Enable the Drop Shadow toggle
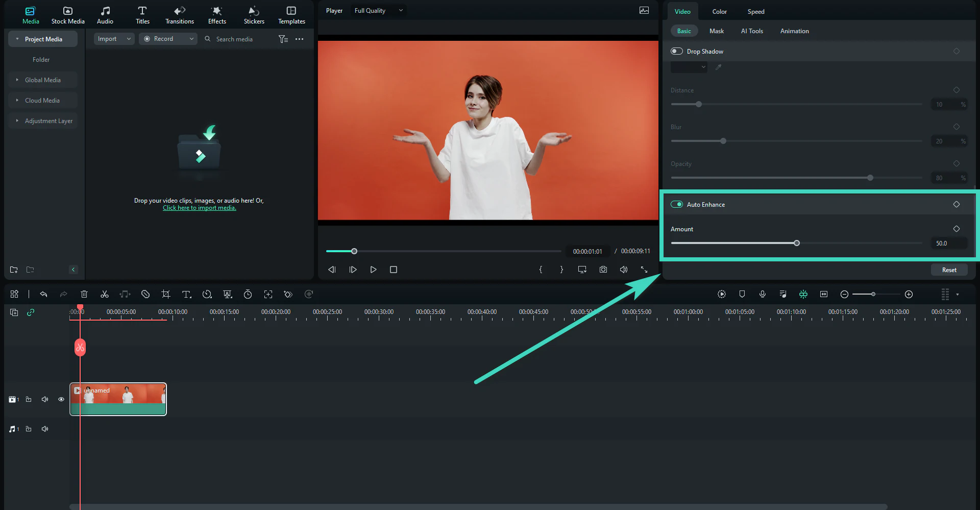This screenshot has height=510, width=980. (677, 51)
